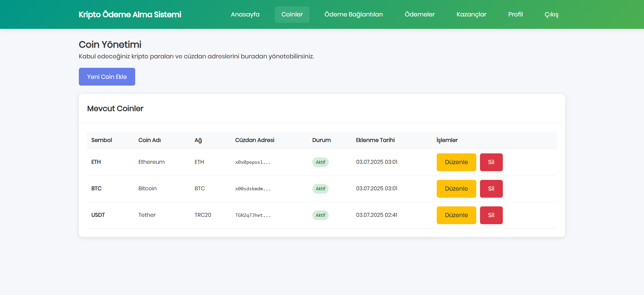
Task: Click the Yeni Coin Ekle button
Action: click(x=107, y=77)
